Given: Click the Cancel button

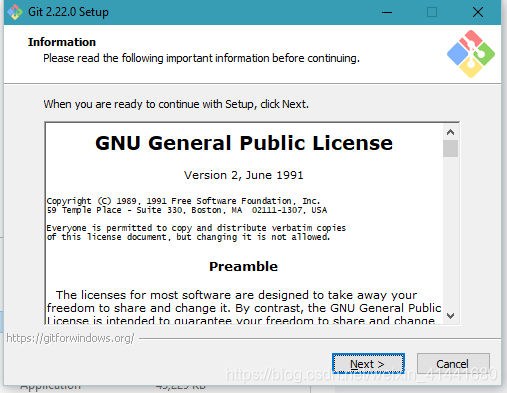Looking at the screenshot, I should pyautogui.click(x=453, y=364).
